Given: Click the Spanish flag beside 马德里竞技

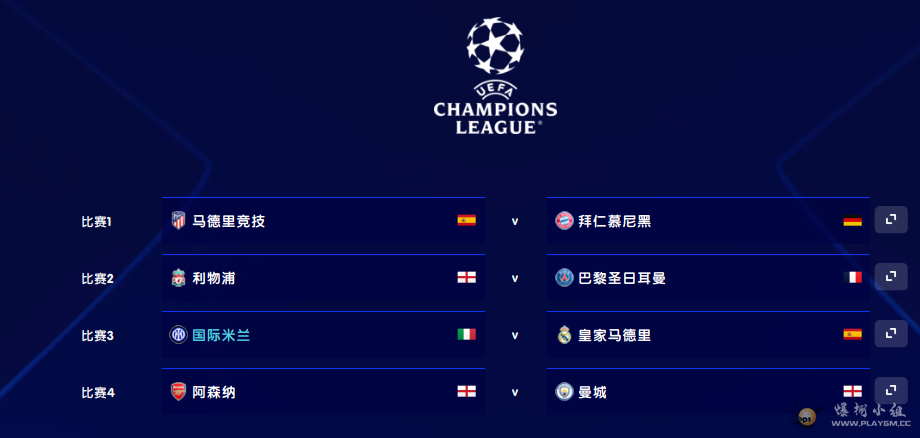Looking at the screenshot, I should [466, 221].
